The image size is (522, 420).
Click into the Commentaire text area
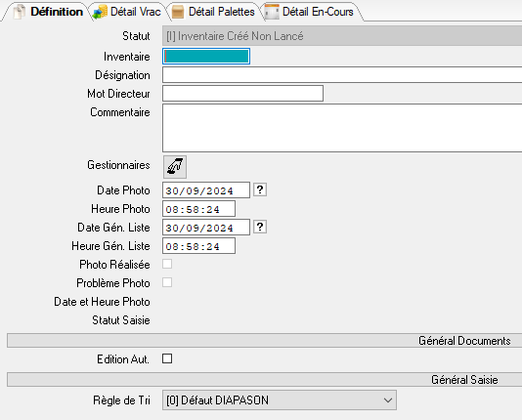pos(342,128)
